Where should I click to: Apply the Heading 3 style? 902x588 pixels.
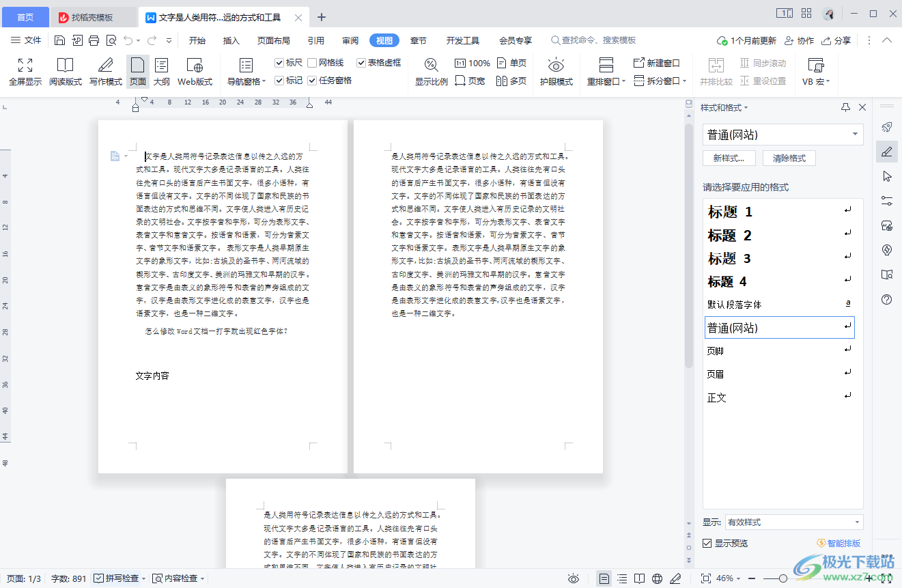(780, 258)
